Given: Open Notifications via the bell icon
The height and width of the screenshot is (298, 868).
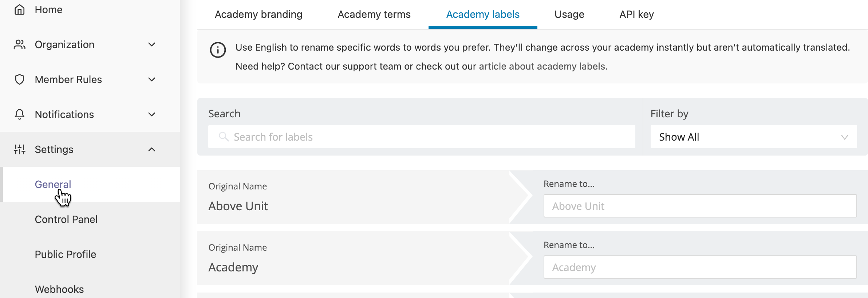Looking at the screenshot, I should click(20, 114).
